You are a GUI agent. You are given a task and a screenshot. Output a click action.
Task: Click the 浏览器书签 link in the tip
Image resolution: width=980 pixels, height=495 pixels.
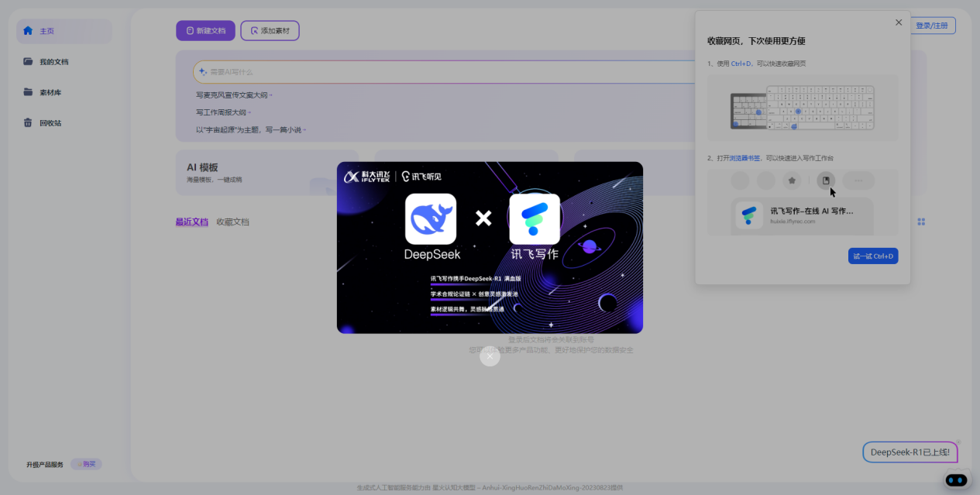click(x=744, y=158)
